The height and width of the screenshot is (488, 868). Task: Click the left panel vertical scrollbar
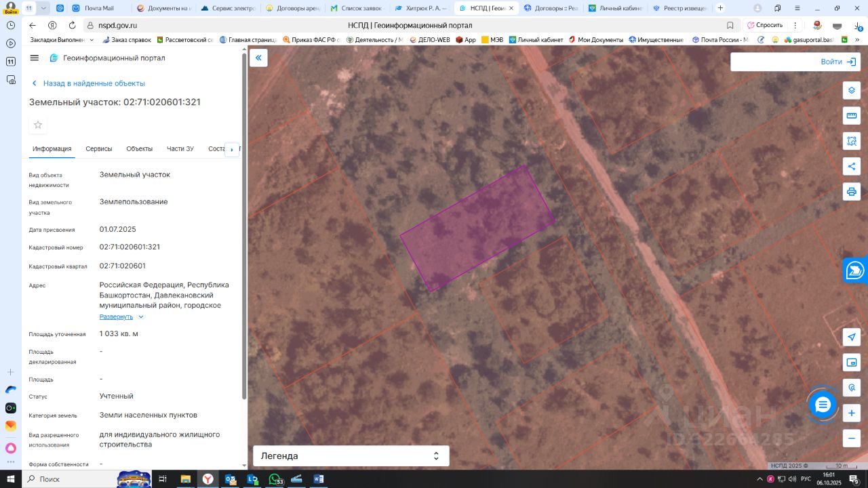coord(244,226)
